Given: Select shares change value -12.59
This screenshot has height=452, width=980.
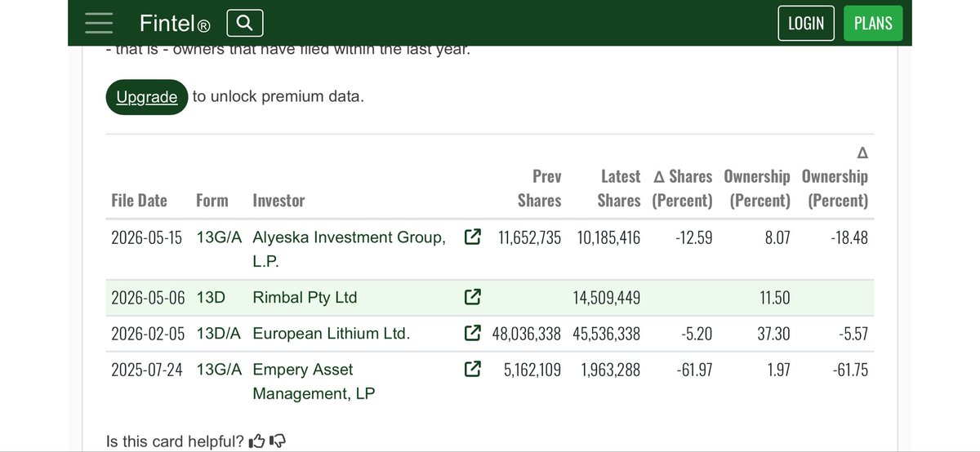Looking at the screenshot, I should (x=694, y=237).
